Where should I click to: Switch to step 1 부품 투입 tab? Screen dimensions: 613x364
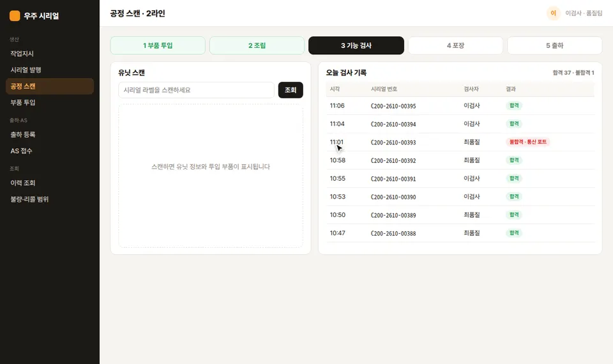pos(158,45)
